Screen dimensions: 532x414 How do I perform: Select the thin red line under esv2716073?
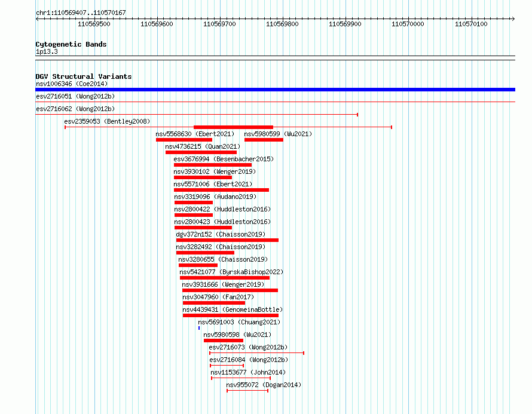(257, 353)
